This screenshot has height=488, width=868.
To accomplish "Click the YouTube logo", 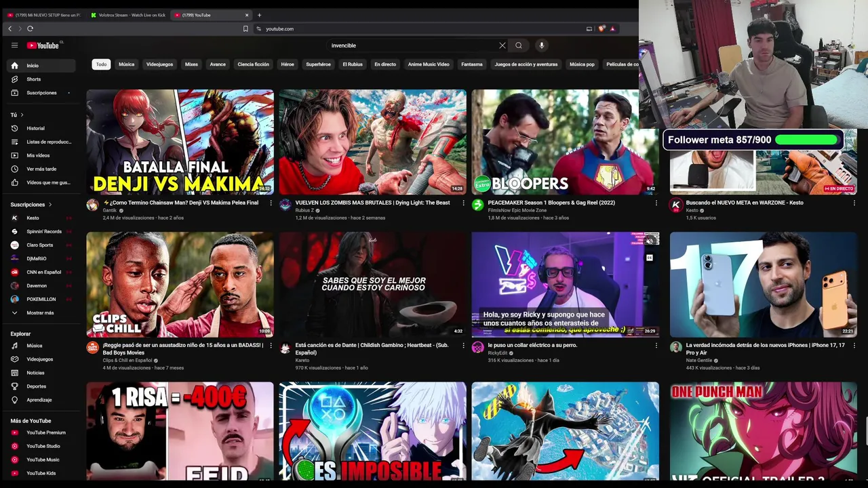I will click(43, 45).
